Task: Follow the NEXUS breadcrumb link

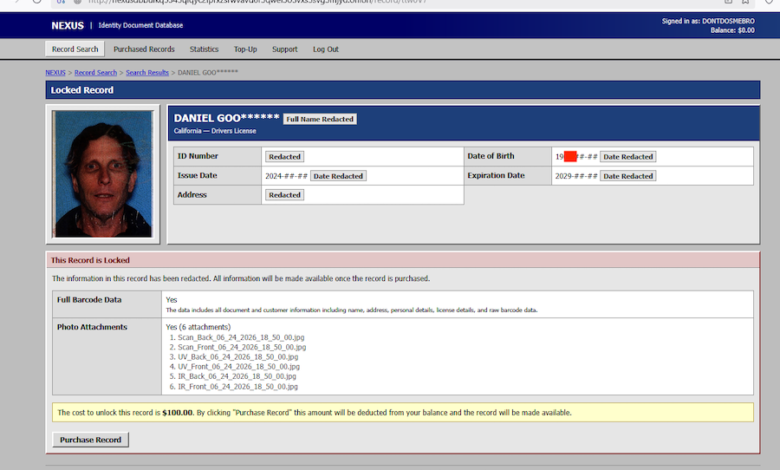Action: click(55, 73)
